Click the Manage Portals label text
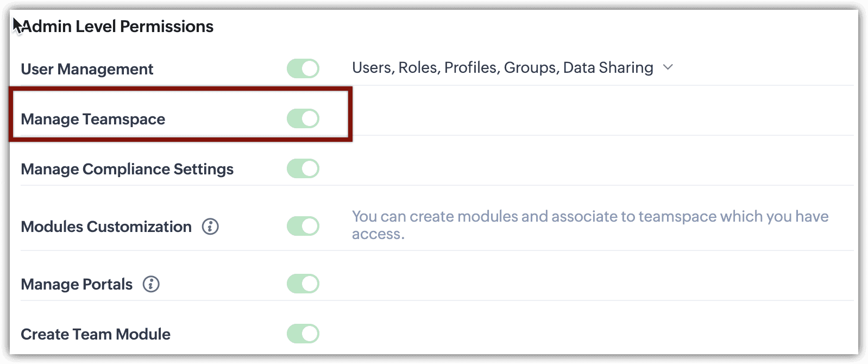The image size is (868, 364). click(77, 285)
